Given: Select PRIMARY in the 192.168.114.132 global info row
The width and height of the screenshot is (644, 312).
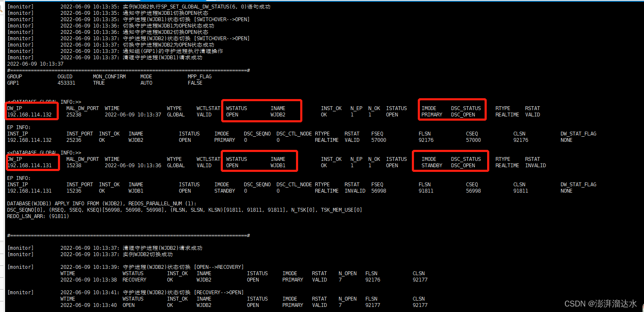Looking at the screenshot, I should pos(432,115).
